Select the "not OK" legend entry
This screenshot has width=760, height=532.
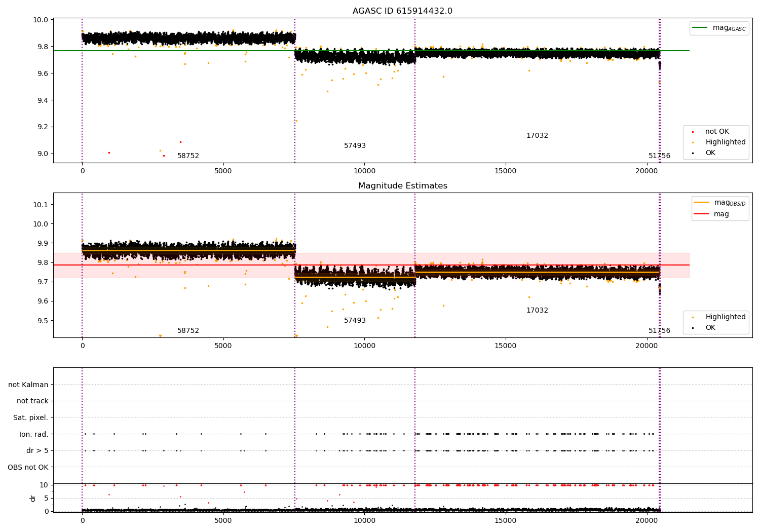pyautogui.click(x=711, y=132)
